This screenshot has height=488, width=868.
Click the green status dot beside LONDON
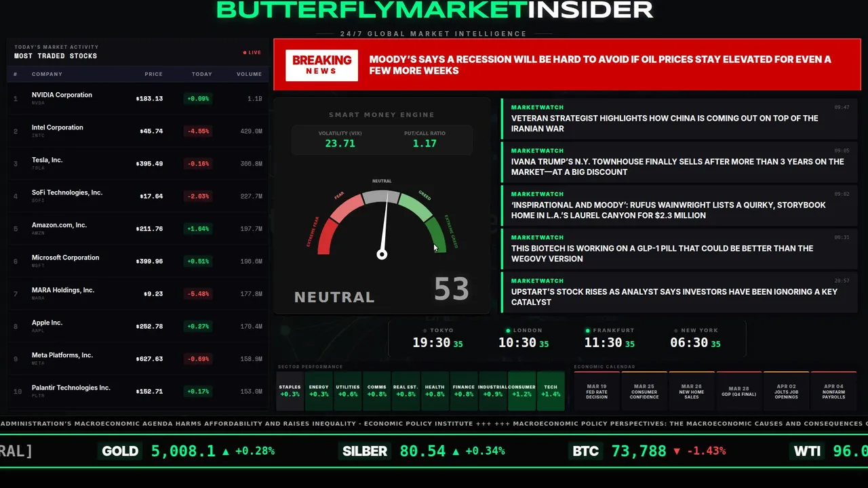point(508,331)
